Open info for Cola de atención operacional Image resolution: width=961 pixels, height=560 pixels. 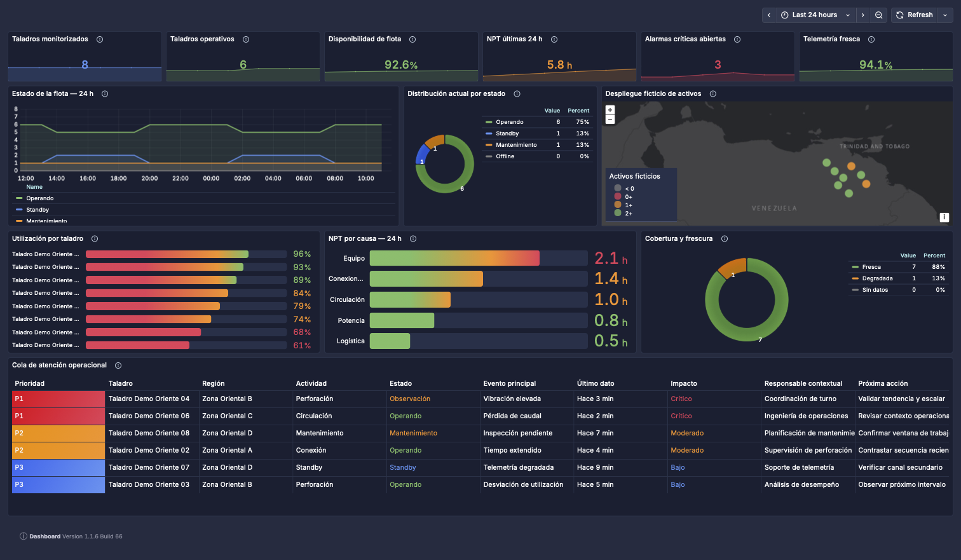click(118, 365)
